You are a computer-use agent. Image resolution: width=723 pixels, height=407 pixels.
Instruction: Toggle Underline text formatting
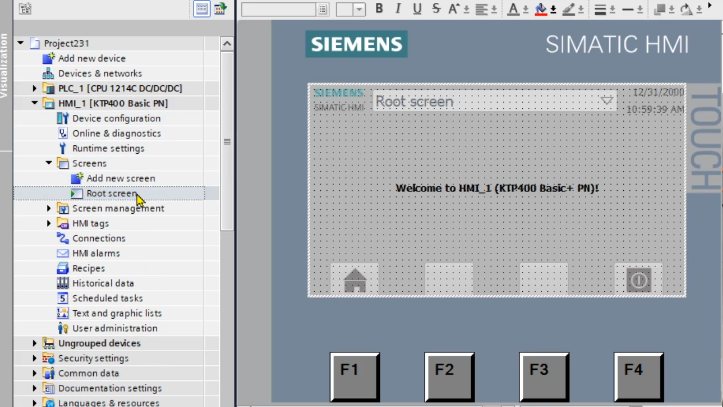[417, 8]
